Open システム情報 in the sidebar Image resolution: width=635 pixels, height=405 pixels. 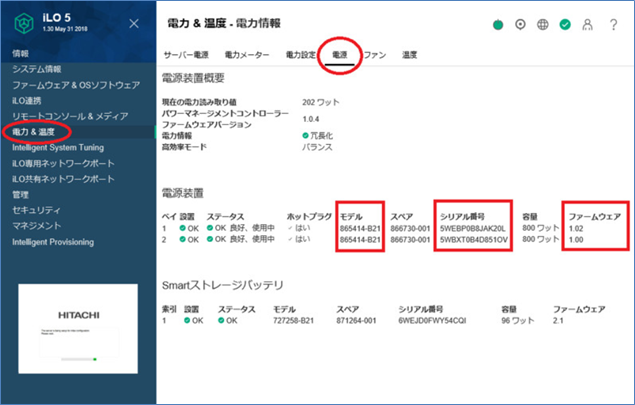[37, 69]
